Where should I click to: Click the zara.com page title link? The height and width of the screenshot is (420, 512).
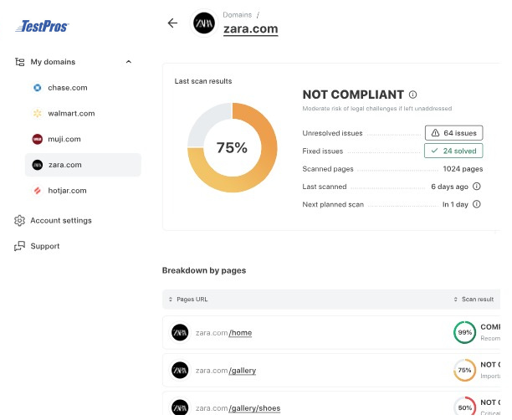[251, 28]
